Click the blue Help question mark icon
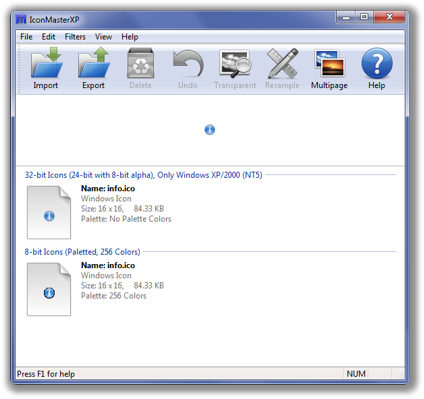 coord(377,63)
